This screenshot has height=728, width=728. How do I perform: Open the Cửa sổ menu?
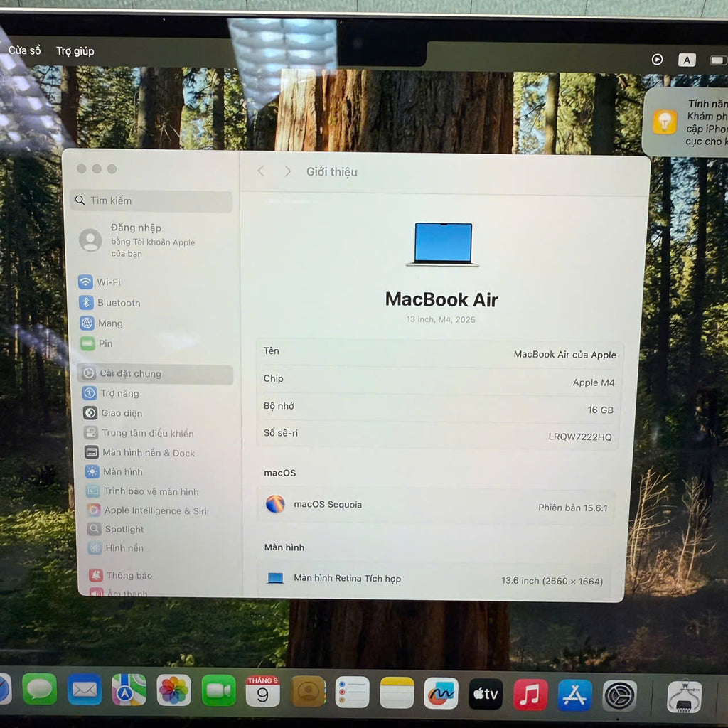click(x=25, y=50)
